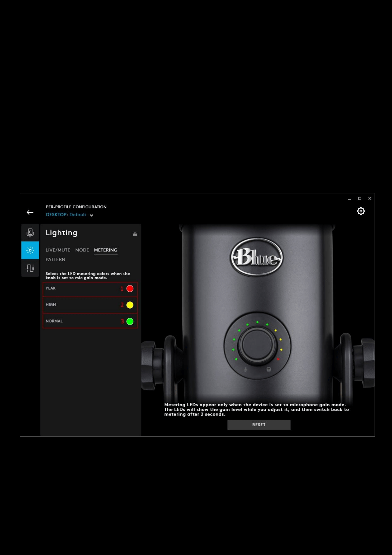Click the HIGH row label
Screen dimensions: 392x555
(51, 304)
